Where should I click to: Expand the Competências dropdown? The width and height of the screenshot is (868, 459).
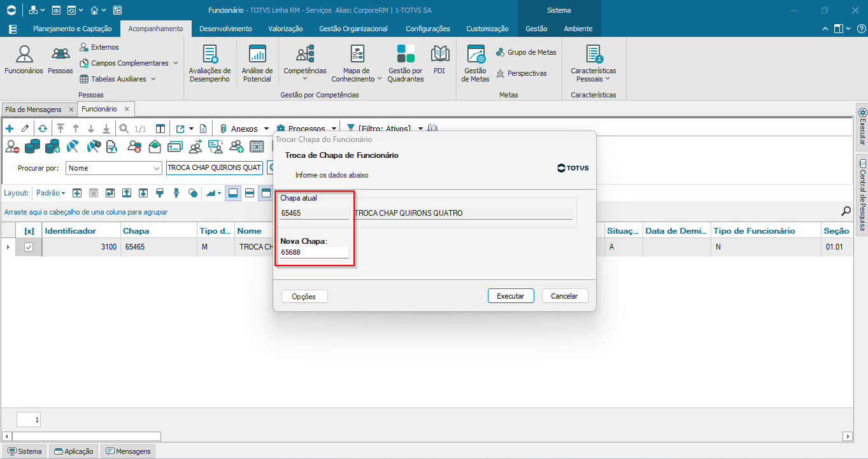(x=305, y=79)
